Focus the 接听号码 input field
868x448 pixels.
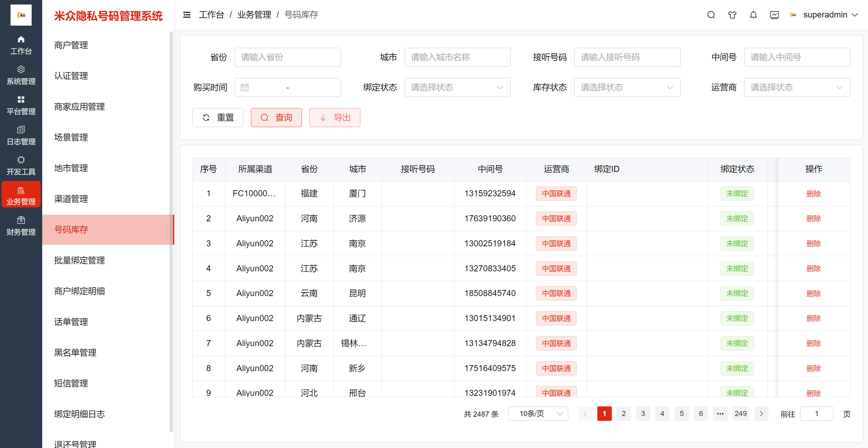[x=627, y=57]
